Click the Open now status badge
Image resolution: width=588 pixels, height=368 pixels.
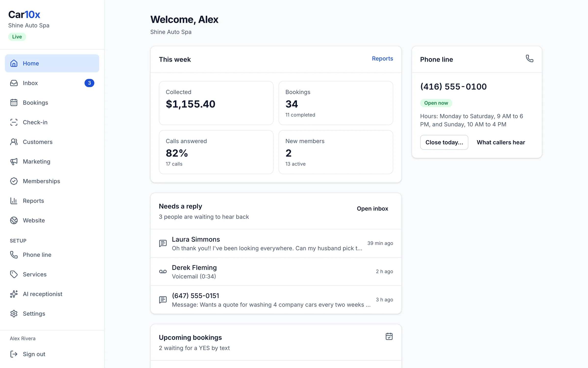tap(436, 103)
